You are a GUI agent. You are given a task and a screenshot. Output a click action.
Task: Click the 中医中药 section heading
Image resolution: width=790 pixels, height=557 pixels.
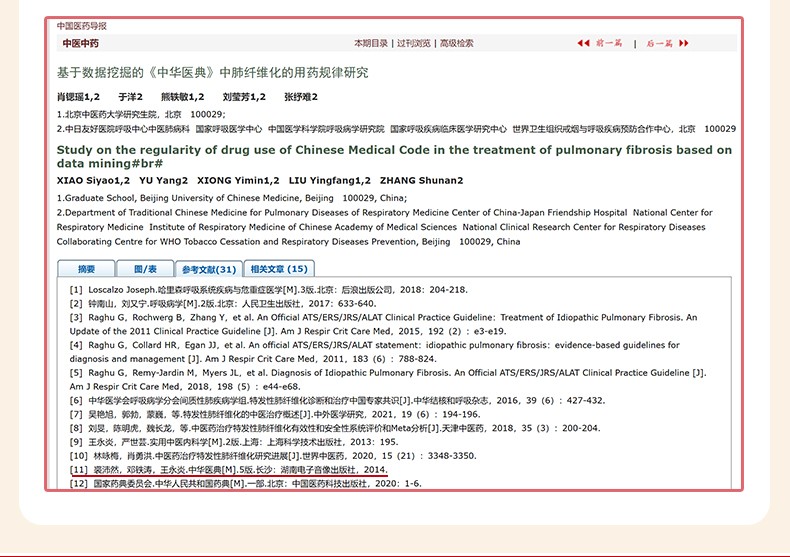click(x=81, y=44)
